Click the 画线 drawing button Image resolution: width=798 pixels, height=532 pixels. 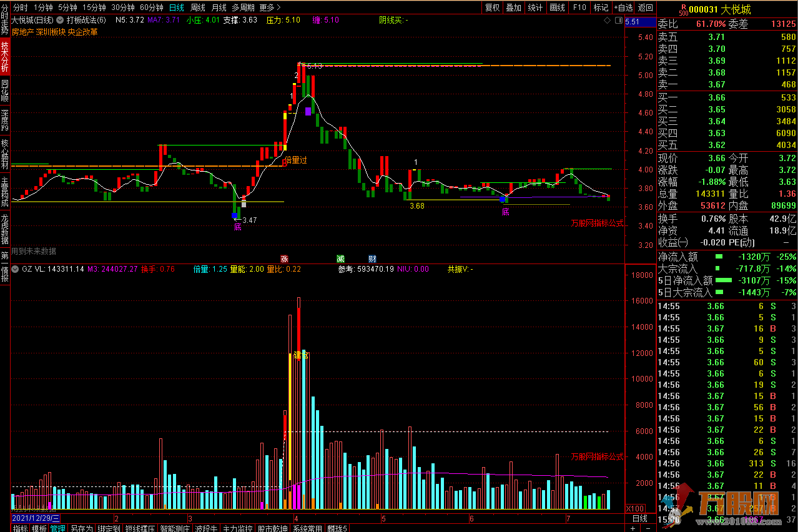pyautogui.click(x=557, y=7)
